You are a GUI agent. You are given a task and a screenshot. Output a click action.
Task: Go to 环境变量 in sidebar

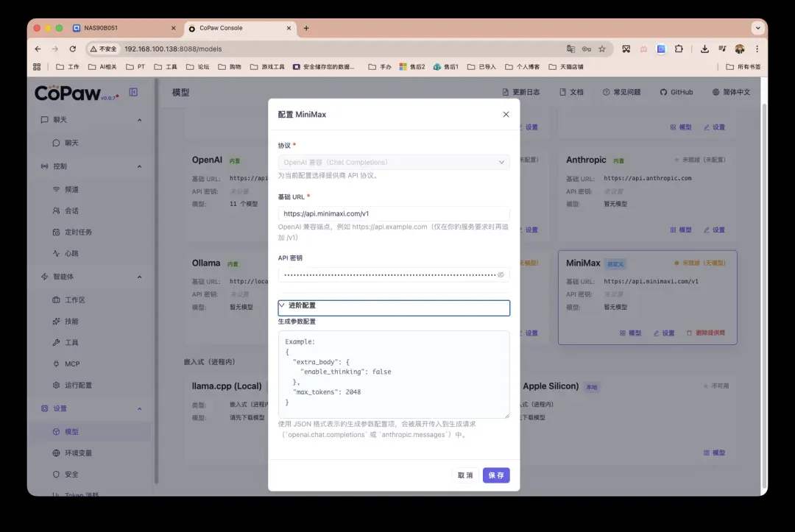pos(77,453)
